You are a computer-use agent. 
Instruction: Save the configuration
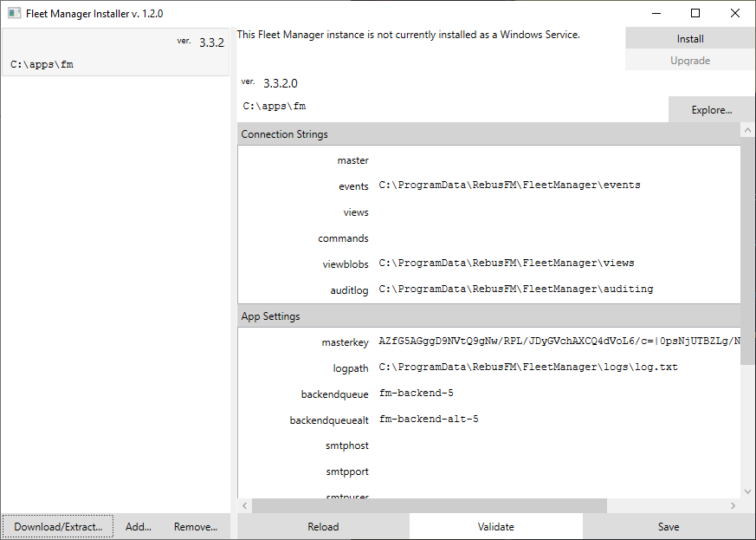(x=669, y=526)
